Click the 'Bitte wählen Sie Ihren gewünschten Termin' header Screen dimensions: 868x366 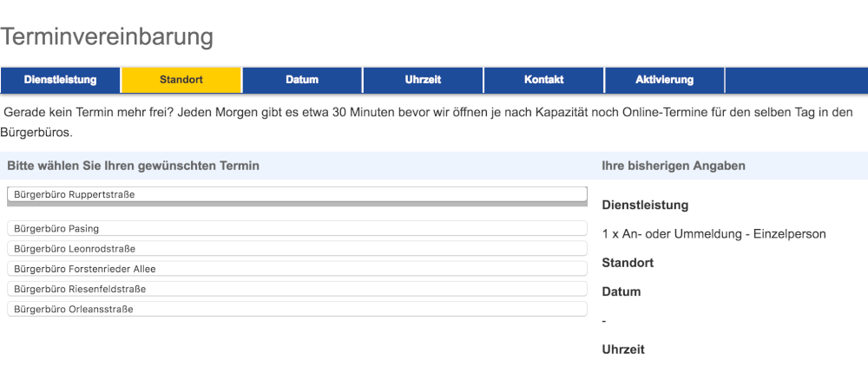tap(134, 166)
